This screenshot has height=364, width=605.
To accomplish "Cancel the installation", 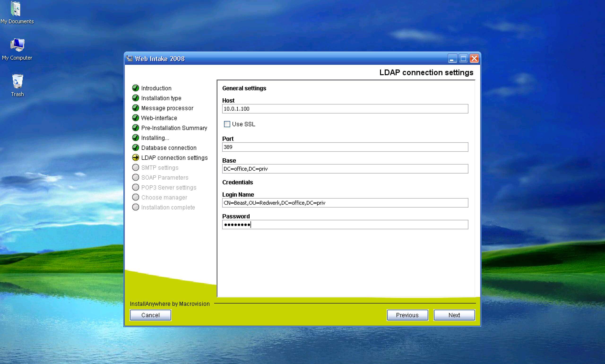I will 150,315.
